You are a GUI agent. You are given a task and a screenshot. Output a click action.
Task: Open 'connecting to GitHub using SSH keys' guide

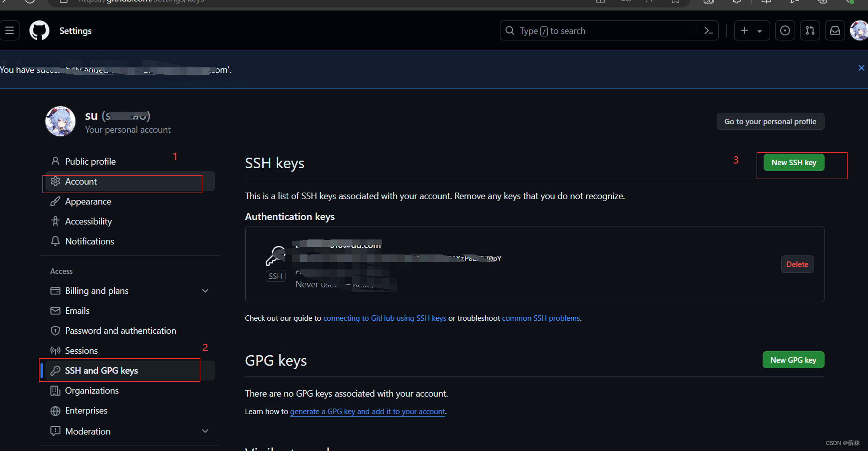pyautogui.click(x=385, y=318)
